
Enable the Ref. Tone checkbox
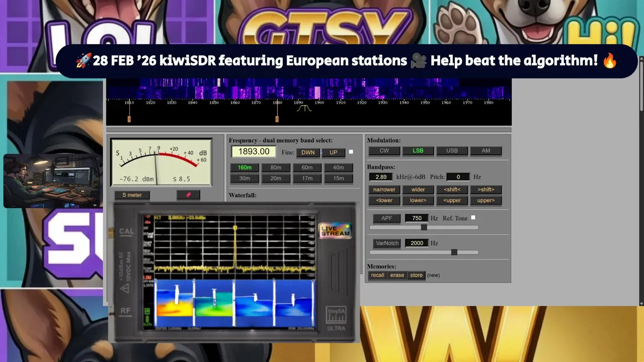coord(473,218)
